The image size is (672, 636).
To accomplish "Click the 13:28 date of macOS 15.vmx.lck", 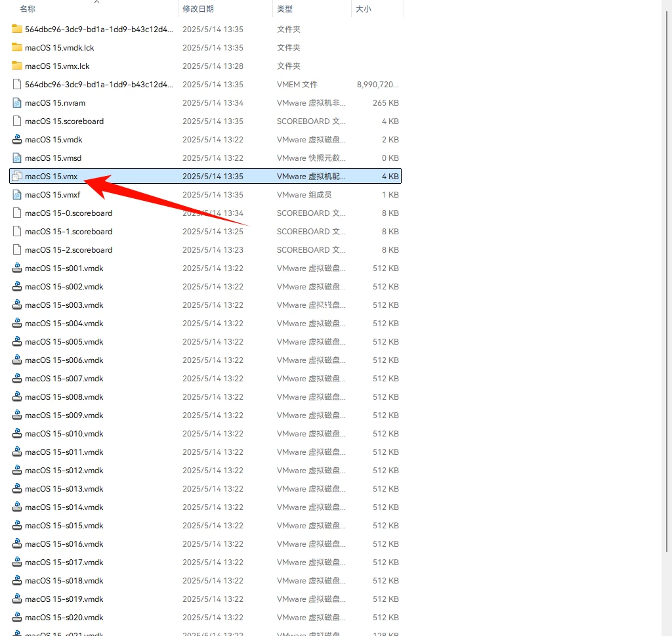I will (x=213, y=66).
